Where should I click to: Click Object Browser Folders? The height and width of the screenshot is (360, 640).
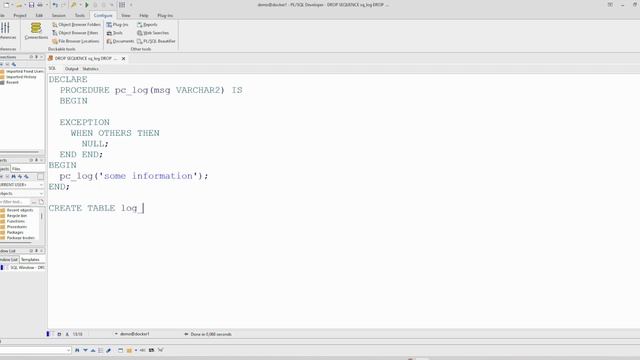tap(76, 24)
